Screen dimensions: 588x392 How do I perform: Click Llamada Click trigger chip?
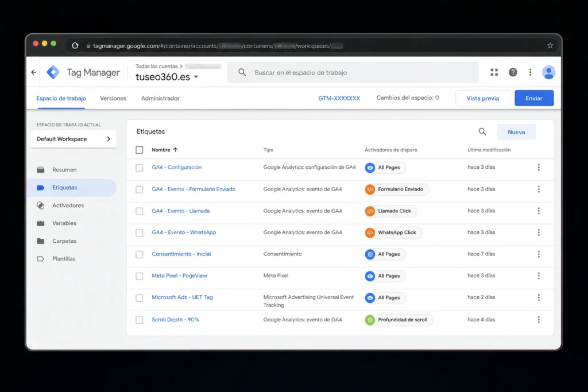(x=390, y=211)
